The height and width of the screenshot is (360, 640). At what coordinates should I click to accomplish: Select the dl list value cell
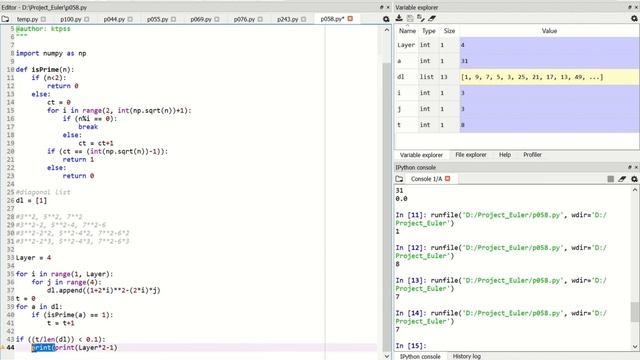[x=549, y=77]
